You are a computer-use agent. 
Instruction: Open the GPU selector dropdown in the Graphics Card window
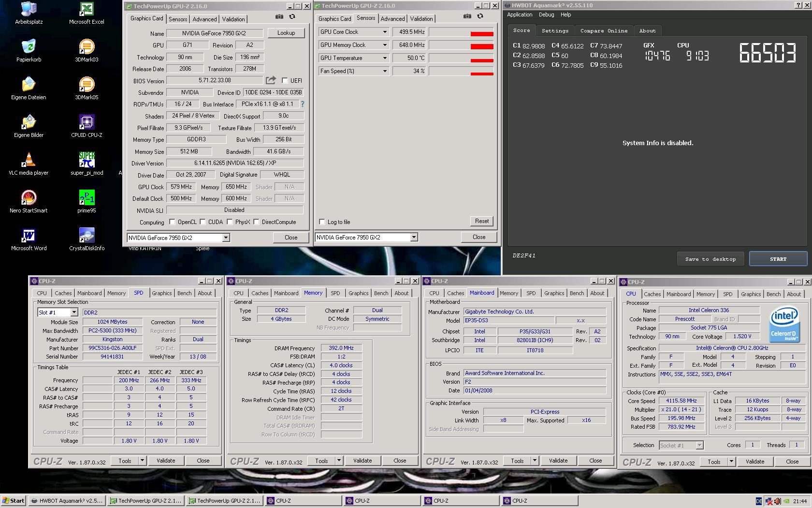tap(226, 238)
